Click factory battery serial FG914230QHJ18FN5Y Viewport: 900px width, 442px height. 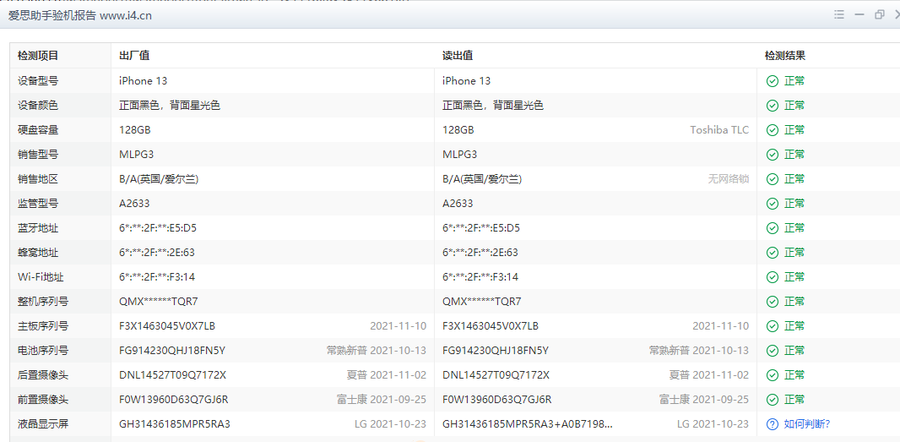pyautogui.click(x=172, y=350)
